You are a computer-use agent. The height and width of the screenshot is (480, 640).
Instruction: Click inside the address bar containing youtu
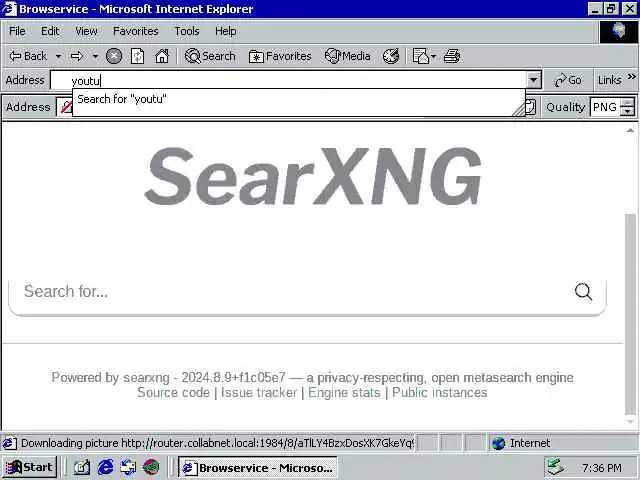coord(288,80)
